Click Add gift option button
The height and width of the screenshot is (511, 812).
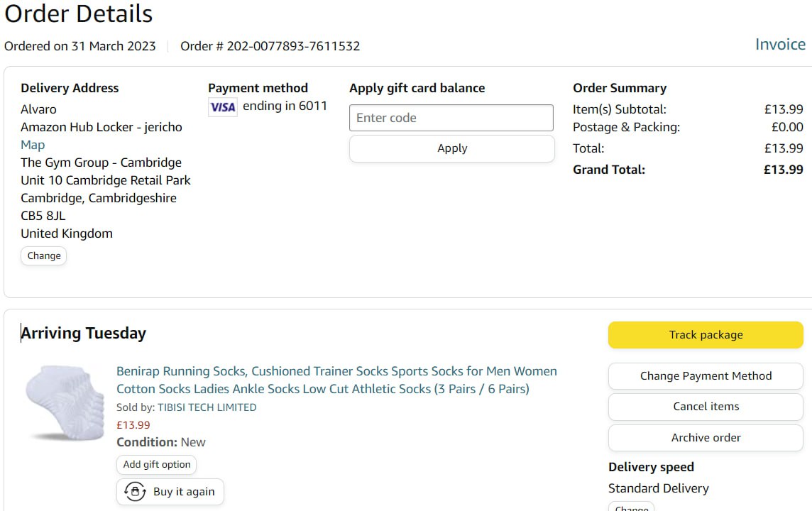coord(156,464)
